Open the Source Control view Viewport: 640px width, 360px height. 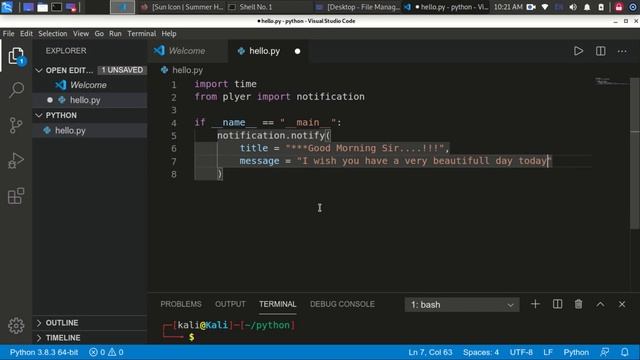click(16, 125)
